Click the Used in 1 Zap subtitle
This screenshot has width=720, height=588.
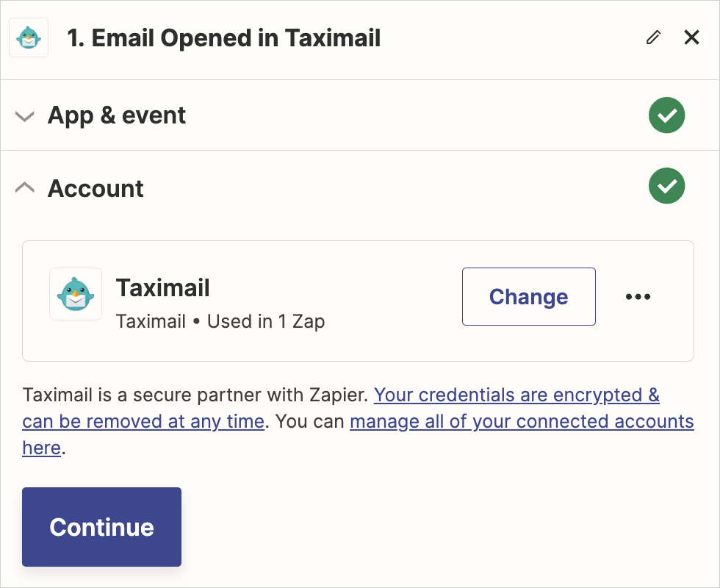tap(266, 321)
